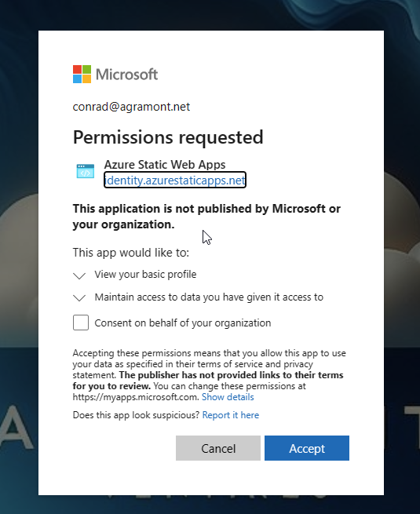Click the This app would like to label

coord(131,253)
